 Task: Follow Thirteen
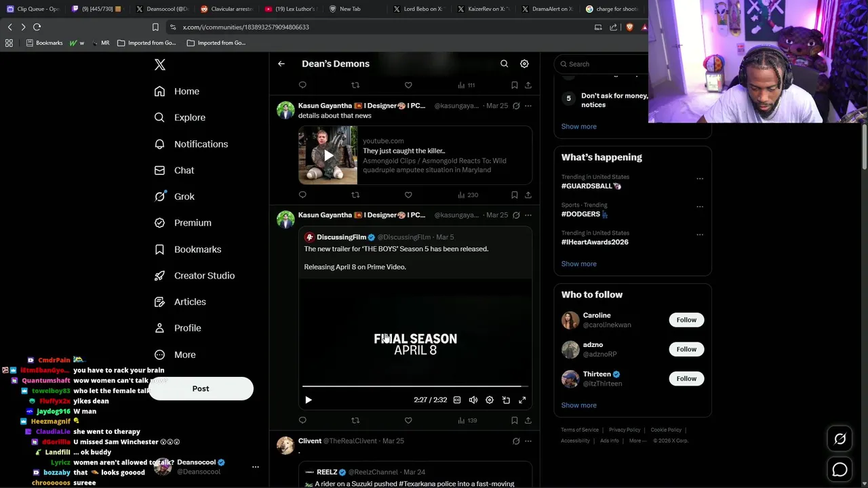pos(686,378)
